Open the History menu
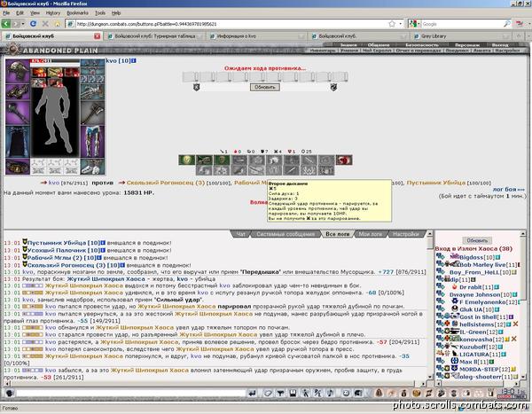Viewport: 532px width, 414px height. click(53, 13)
